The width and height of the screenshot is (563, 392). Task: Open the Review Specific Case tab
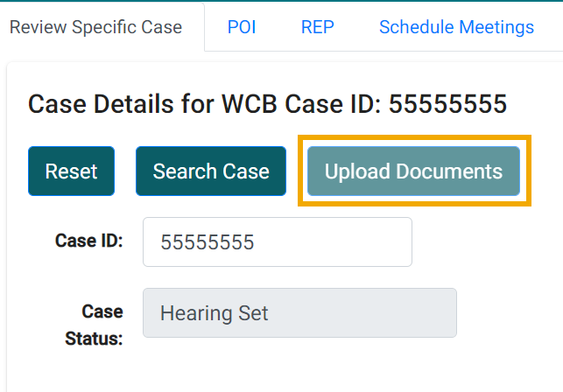(95, 27)
